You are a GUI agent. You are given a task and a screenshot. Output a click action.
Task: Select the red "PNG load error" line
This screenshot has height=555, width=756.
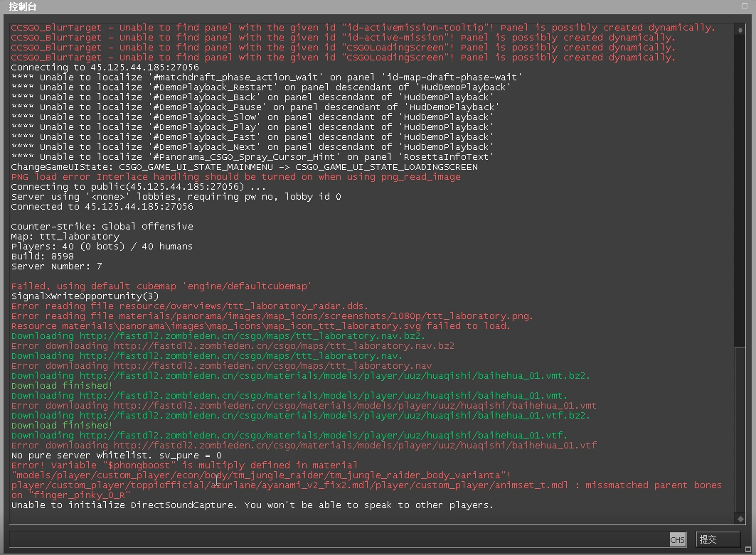pos(236,177)
